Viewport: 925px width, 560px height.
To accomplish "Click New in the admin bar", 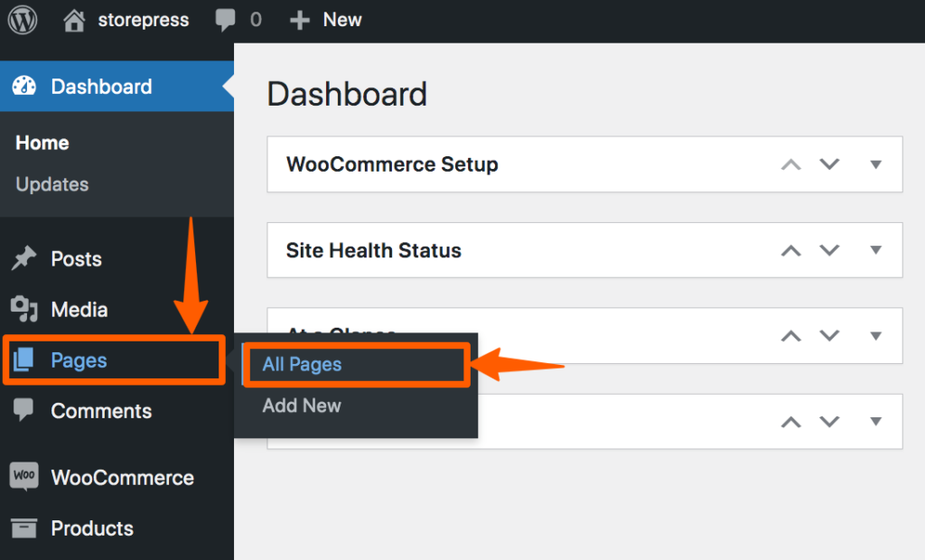I will point(342,20).
